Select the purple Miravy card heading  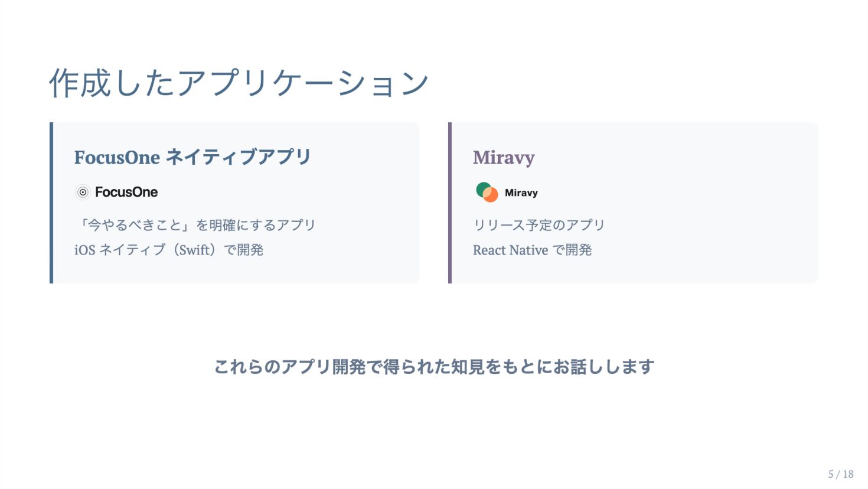click(504, 157)
